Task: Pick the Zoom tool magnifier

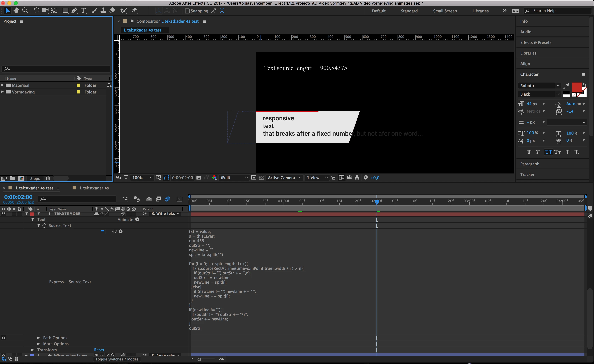Action: 25,11
